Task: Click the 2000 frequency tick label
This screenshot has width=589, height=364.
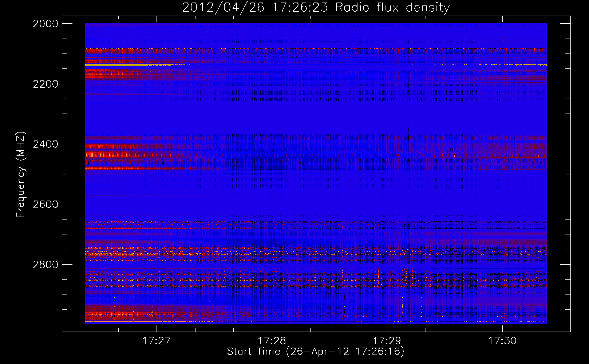Action: coord(46,24)
